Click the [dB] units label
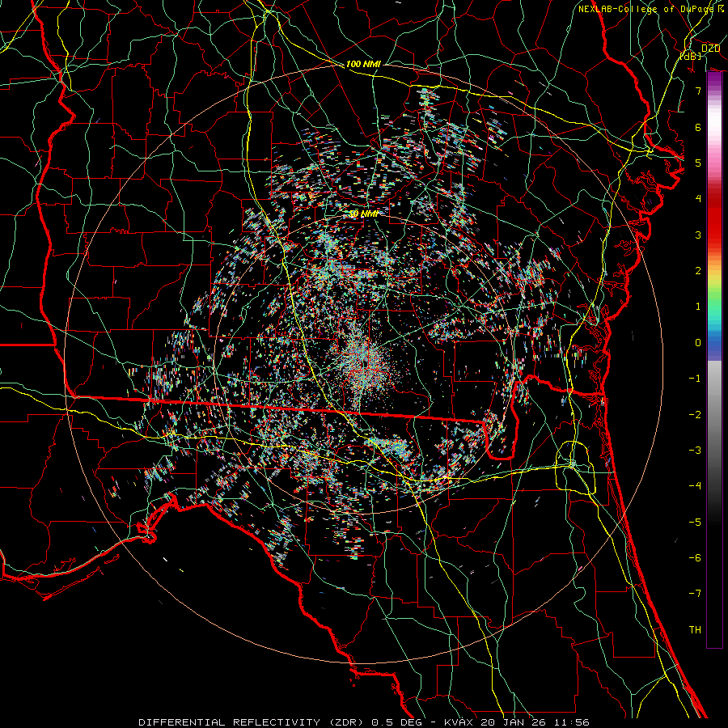This screenshot has width=728, height=728. (x=691, y=56)
